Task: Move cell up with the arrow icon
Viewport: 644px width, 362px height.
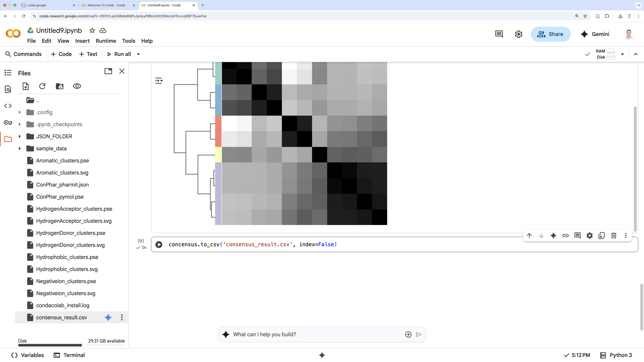Action: click(529, 235)
